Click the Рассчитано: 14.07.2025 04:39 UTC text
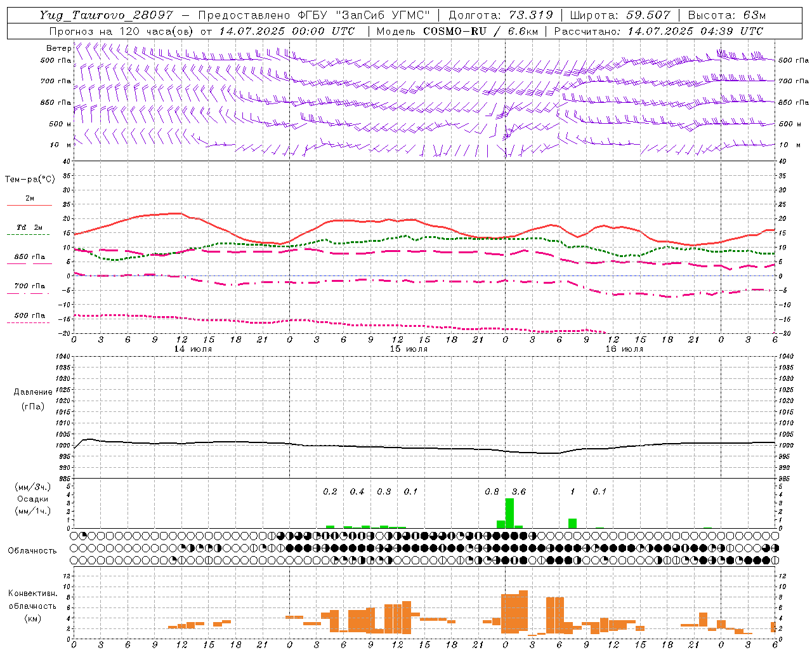The height and width of the screenshot is (650, 812). pos(659,31)
